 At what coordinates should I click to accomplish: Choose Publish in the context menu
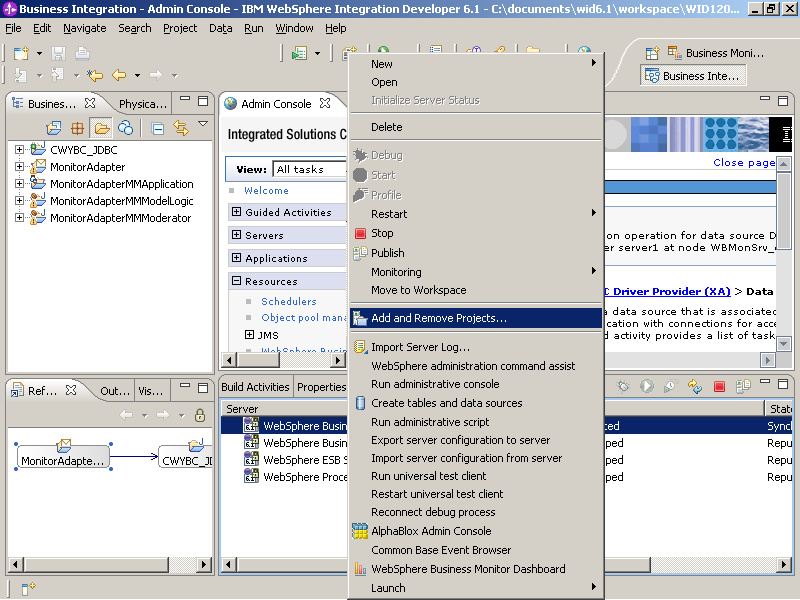[x=476, y=253]
